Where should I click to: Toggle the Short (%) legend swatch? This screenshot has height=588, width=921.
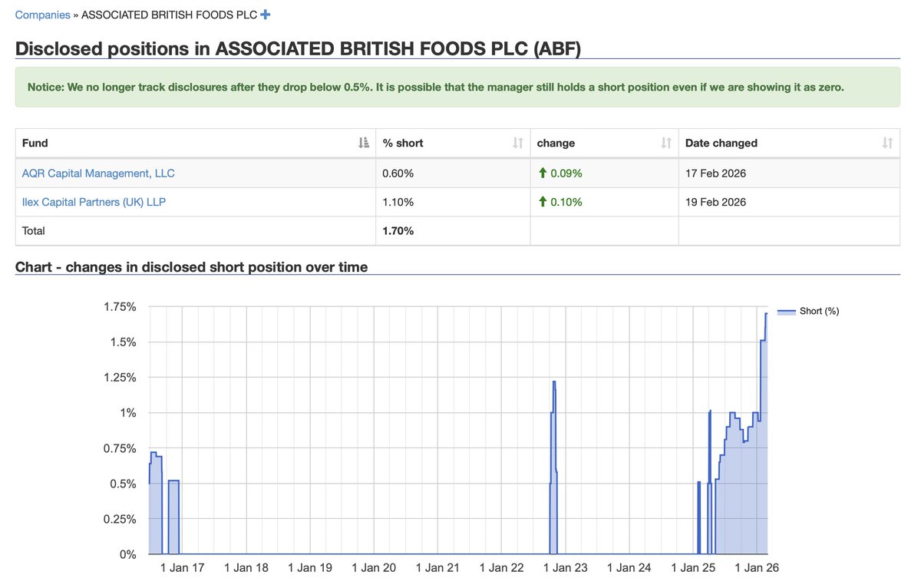click(x=787, y=311)
